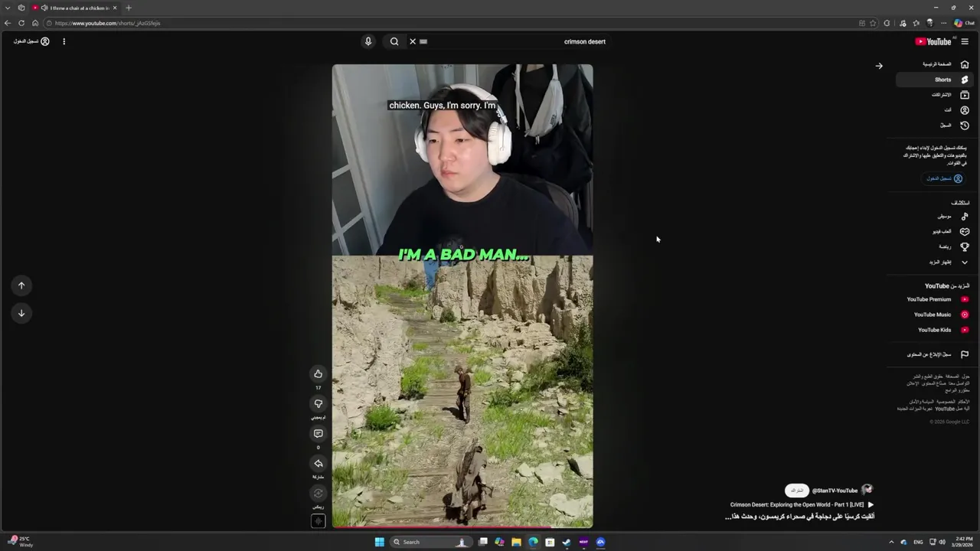Viewport: 980px width, 551px height.
Task: Open the linked 'Crimson Desert: Exploring the Open World' video
Action: [x=802, y=505]
